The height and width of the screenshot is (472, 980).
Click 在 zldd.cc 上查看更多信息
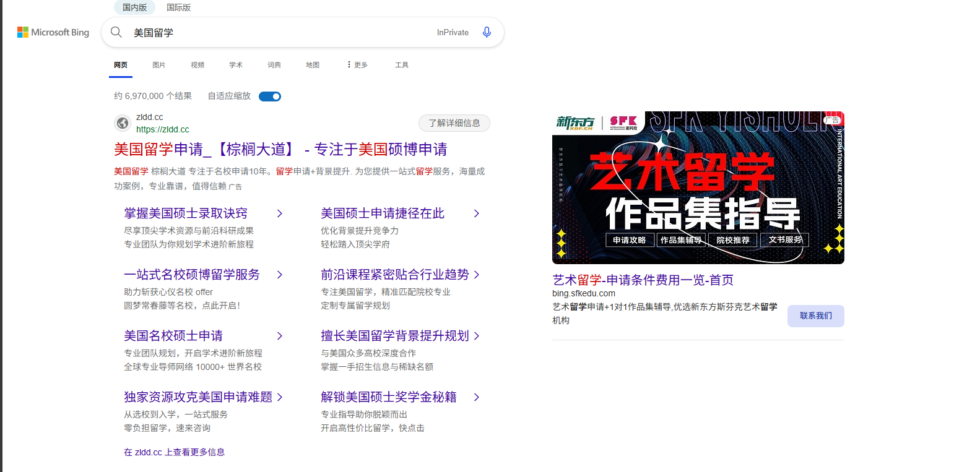pos(174,452)
